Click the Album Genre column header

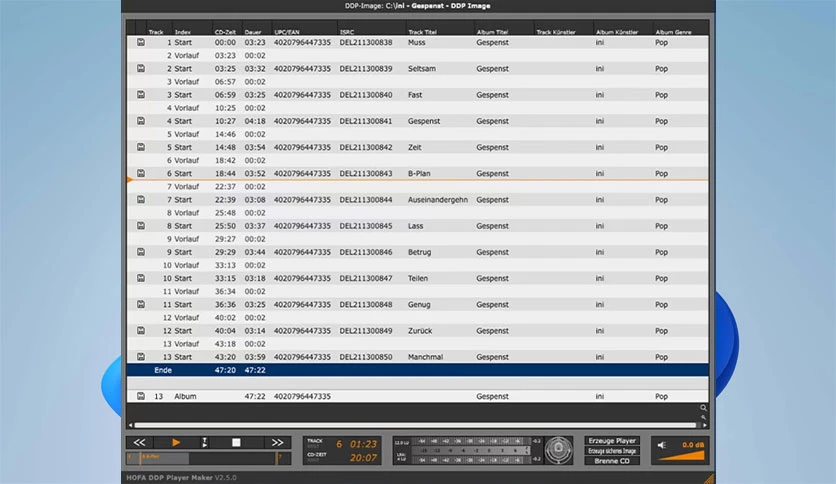pos(673,32)
